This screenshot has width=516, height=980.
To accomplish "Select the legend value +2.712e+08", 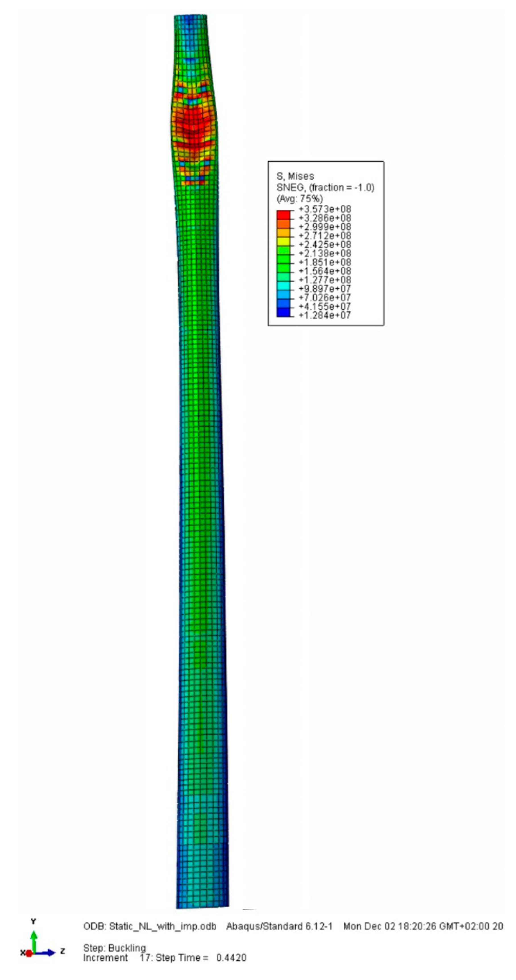I will pyautogui.click(x=325, y=236).
